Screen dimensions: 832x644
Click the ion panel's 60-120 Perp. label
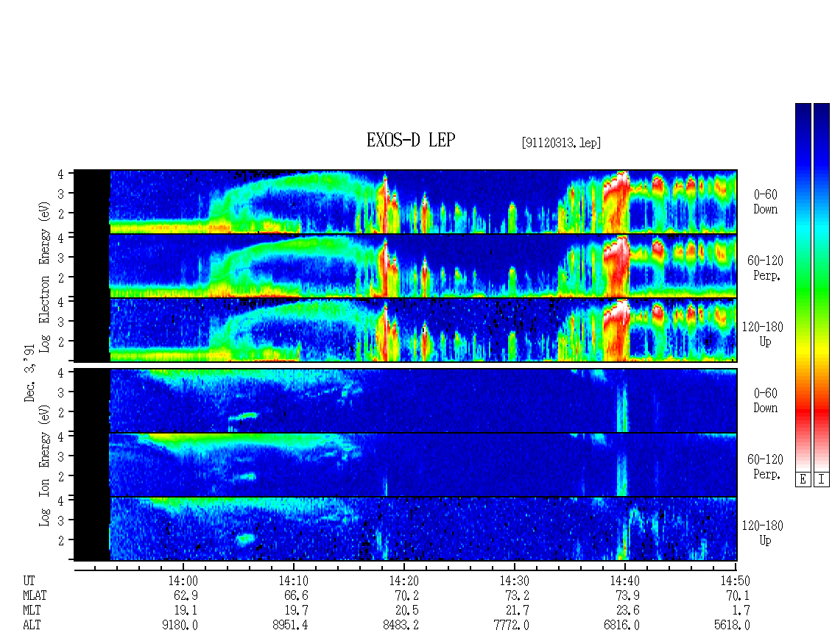tap(766, 467)
